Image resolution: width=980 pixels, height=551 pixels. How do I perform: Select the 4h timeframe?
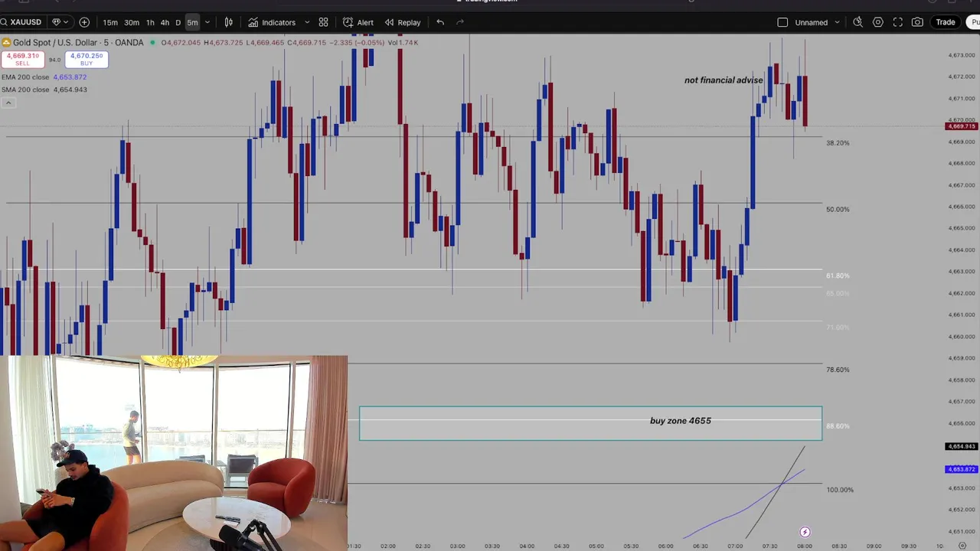pos(165,22)
